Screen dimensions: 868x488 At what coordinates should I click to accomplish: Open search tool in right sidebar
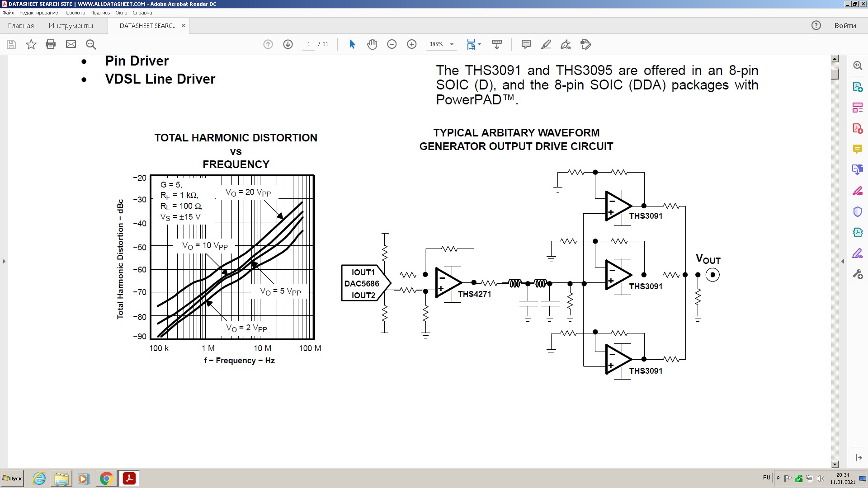858,66
